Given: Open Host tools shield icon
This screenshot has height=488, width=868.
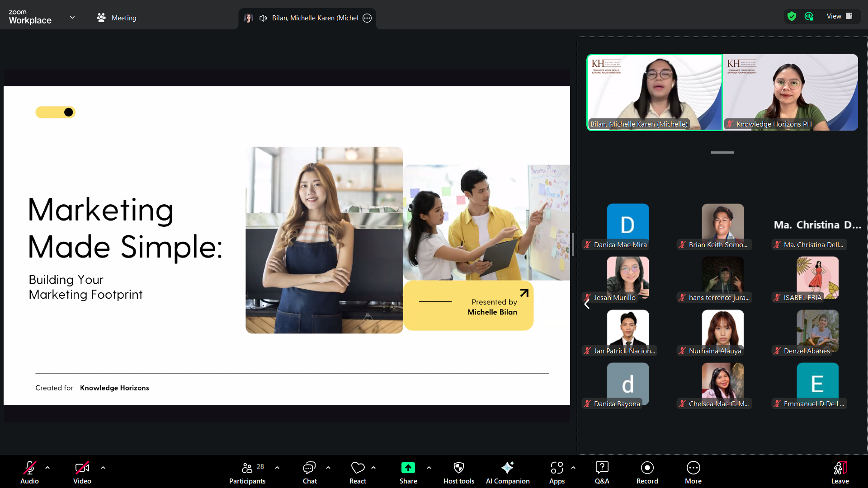Looking at the screenshot, I should point(458,468).
